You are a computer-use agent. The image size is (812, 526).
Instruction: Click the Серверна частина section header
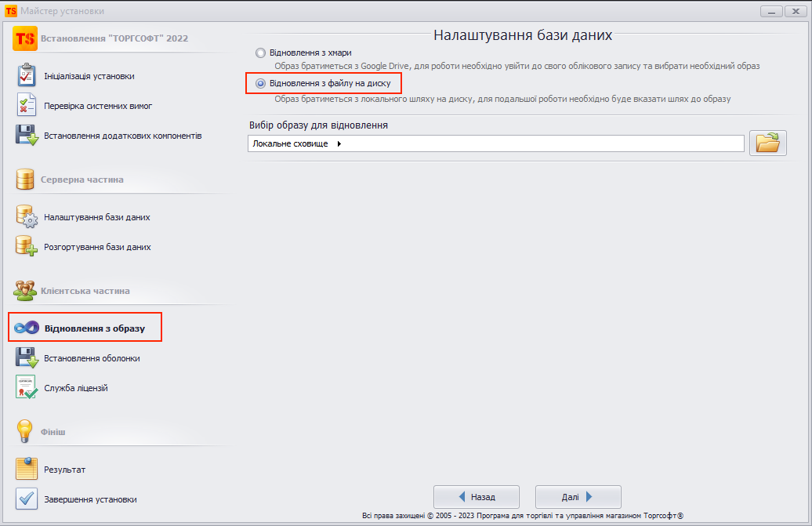point(82,180)
